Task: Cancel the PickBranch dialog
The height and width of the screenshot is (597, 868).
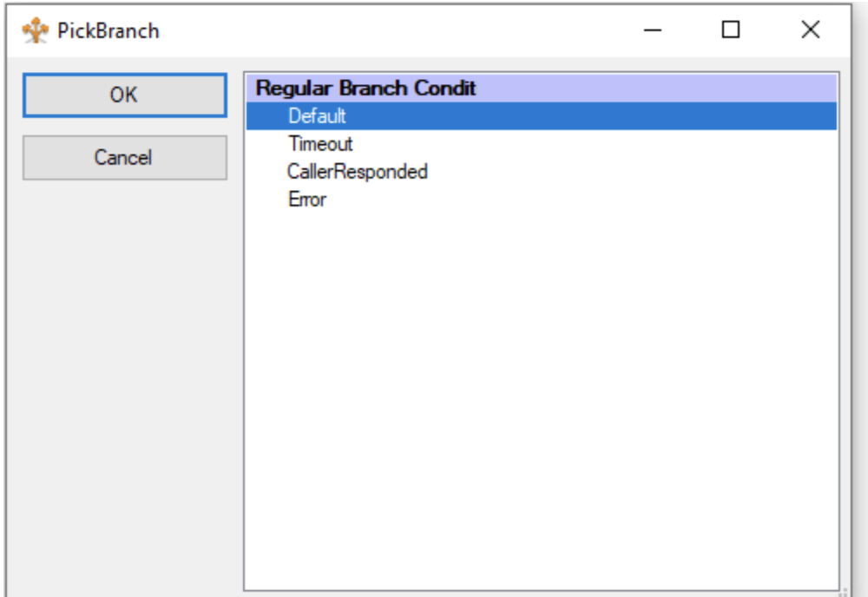Action: click(x=124, y=157)
